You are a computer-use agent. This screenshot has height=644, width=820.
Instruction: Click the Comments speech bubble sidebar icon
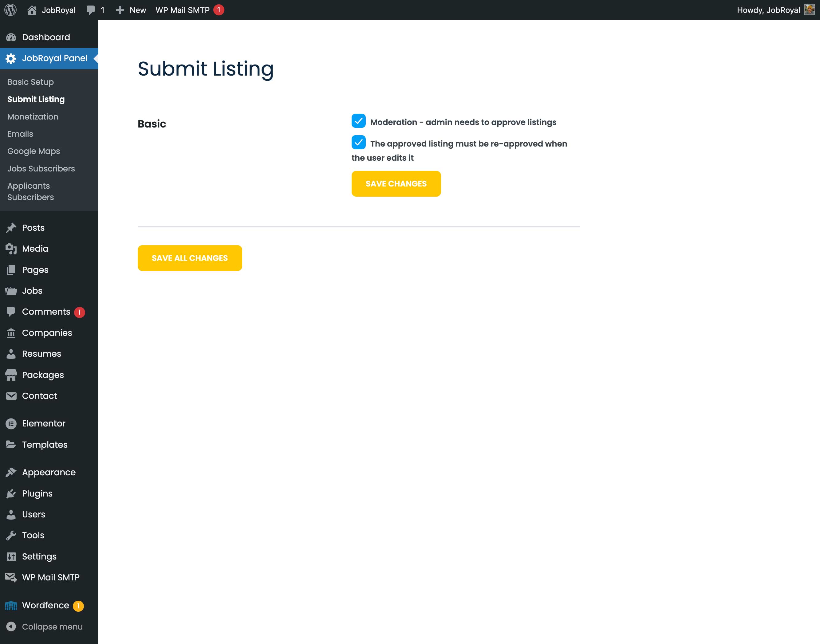(11, 312)
